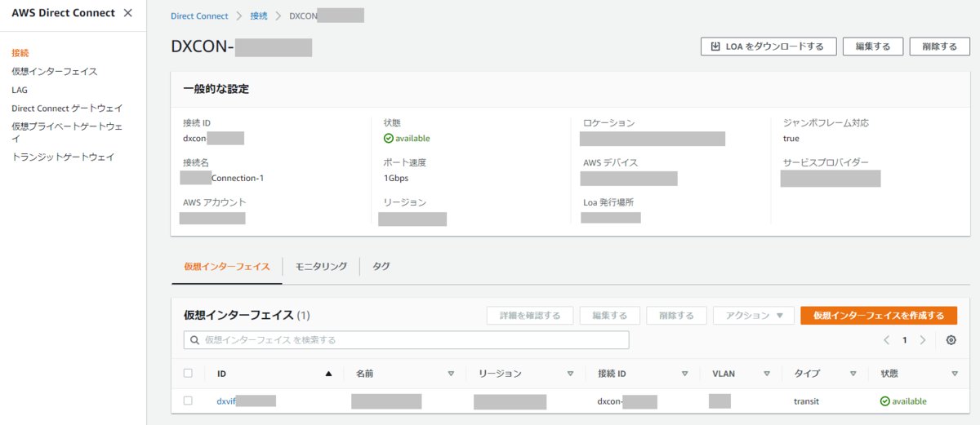The height and width of the screenshot is (425, 980).
Task: Click the top 編集する button
Action: 873,46
